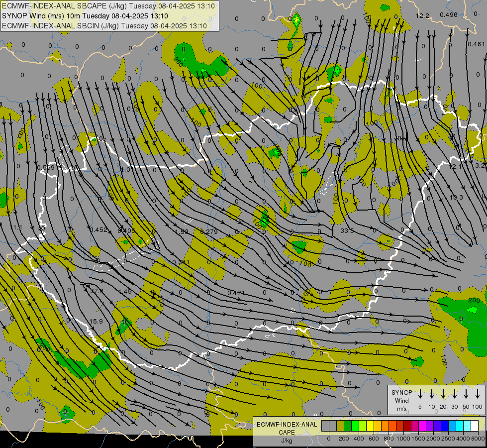Click the 1500 legend scale value
487x448 pixels.
[418, 439]
